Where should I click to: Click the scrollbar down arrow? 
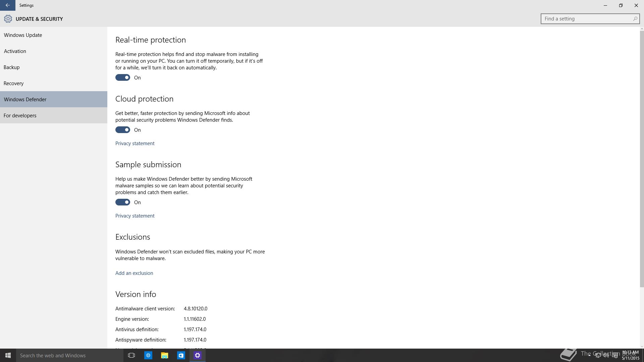[x=642, y=346]
